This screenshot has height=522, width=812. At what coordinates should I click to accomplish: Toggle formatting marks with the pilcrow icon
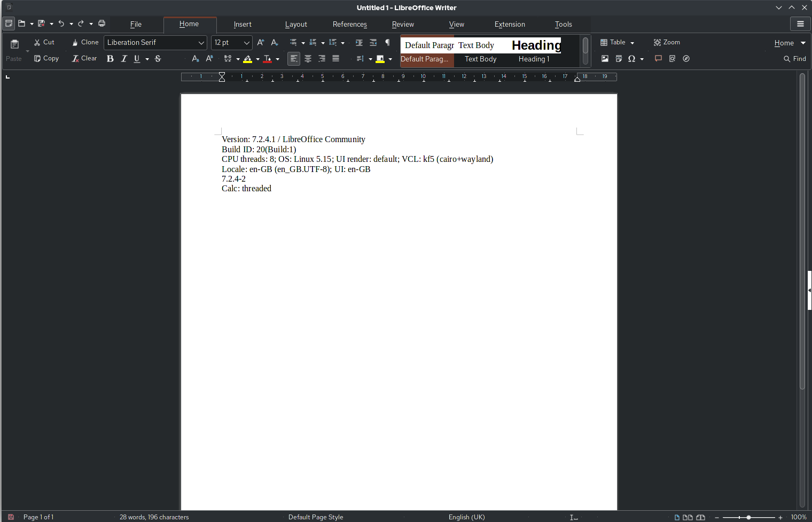point(388,42)
